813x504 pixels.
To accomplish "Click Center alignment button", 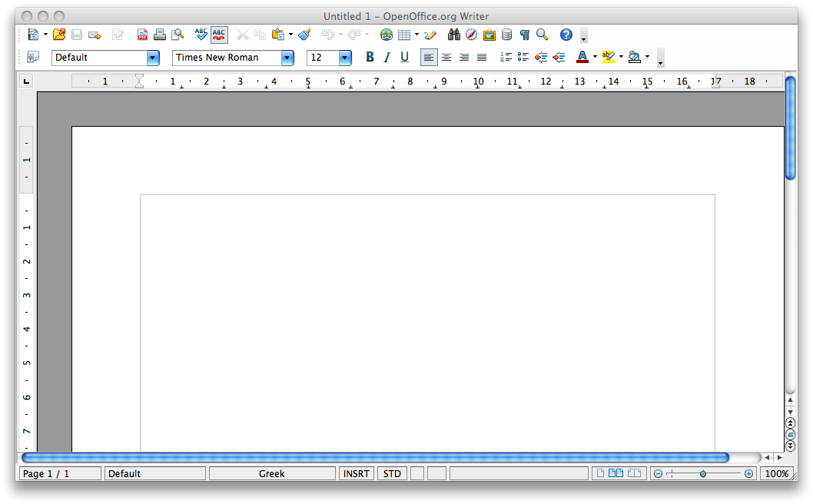I will point(446,57).
